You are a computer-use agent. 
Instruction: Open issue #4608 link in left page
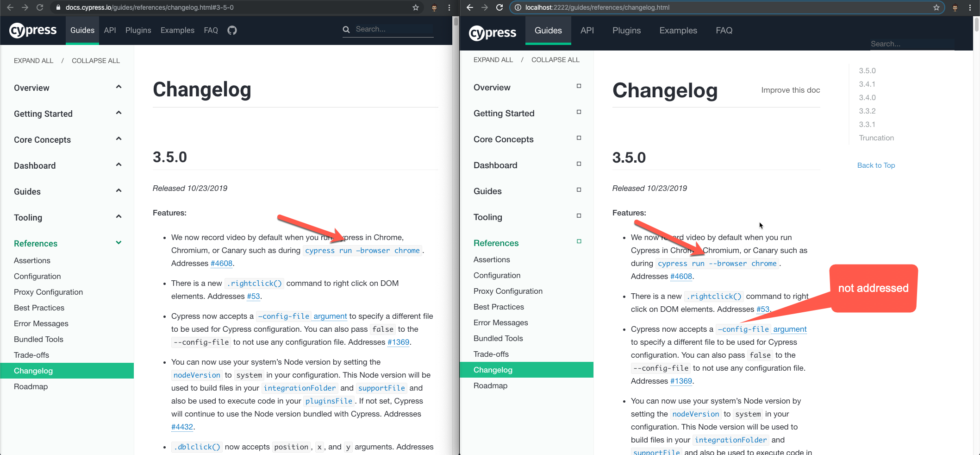pyautogui.click(x=221, y=263)
